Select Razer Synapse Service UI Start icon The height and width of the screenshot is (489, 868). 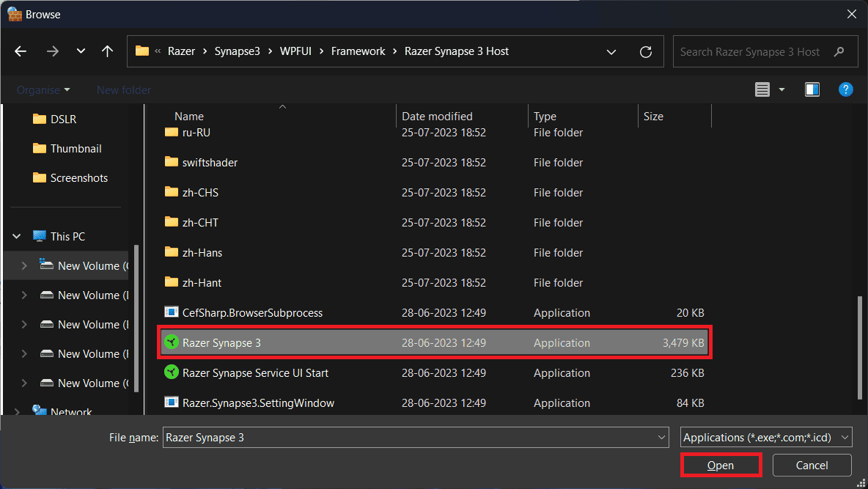(172, 372)
